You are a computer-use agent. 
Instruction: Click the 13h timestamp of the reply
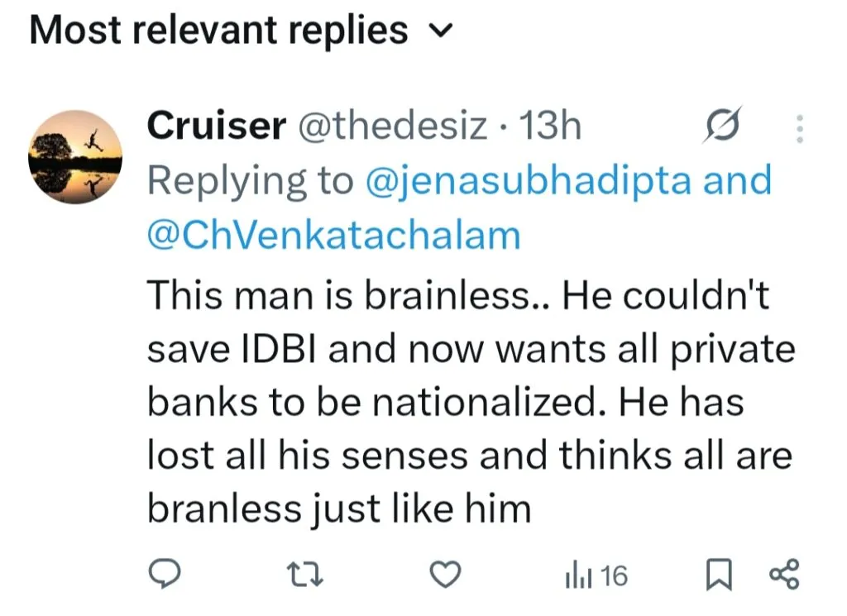(x=548, y=127)
